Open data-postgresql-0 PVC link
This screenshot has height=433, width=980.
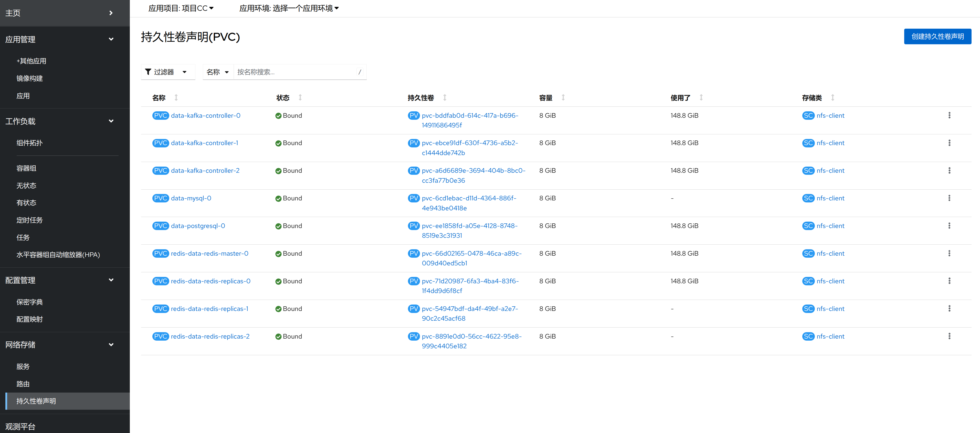198,226
